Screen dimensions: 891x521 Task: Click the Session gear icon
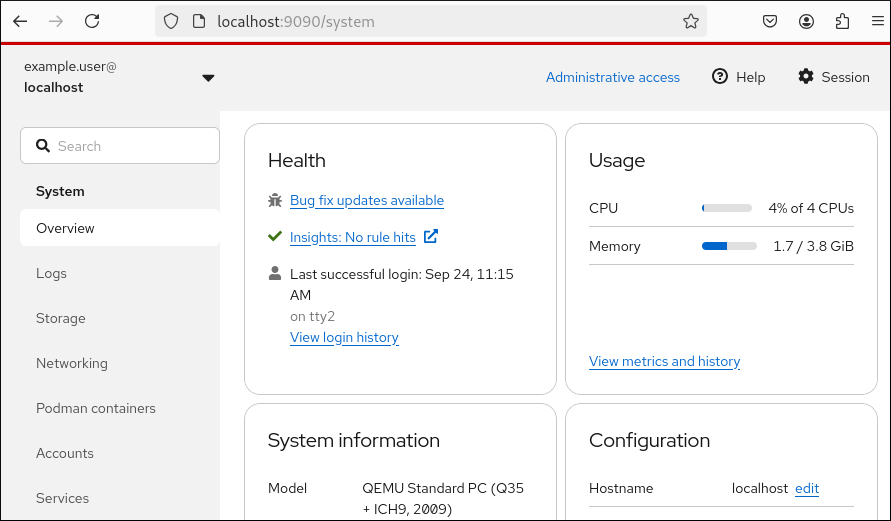[806, 76]
